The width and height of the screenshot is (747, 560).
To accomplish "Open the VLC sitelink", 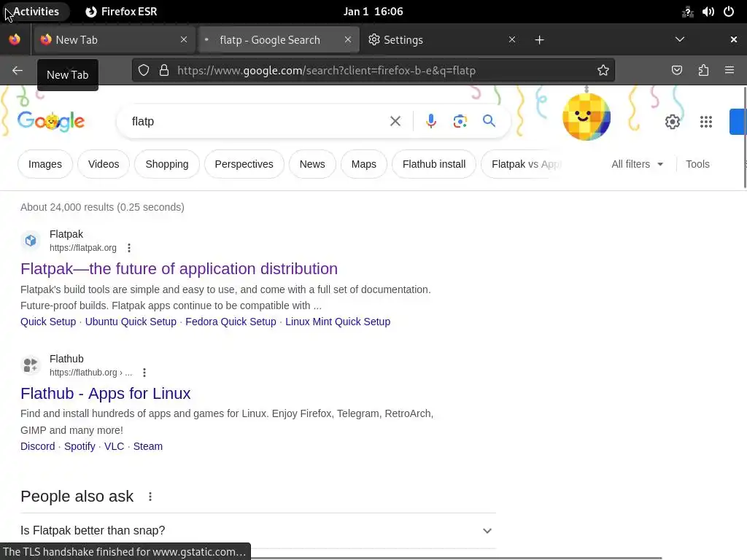I will 114,447.
